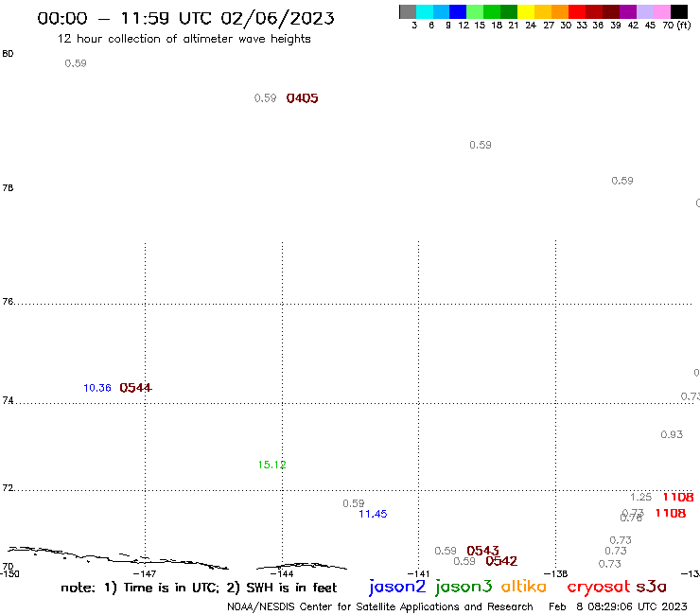Click the 0.59 value above 11.45
Image resolution: width=700 pixels, height=615 pixels.
354,503
